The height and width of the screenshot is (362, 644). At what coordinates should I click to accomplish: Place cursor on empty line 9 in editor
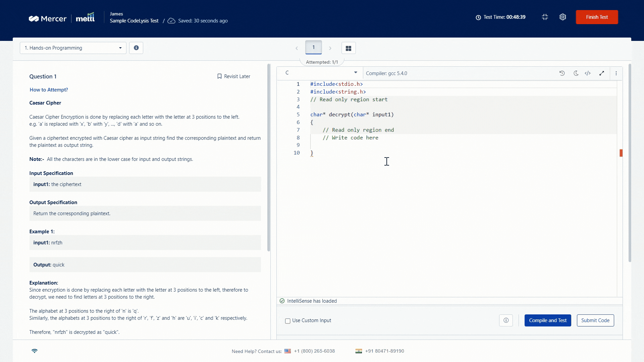click(x=463, y=145)
